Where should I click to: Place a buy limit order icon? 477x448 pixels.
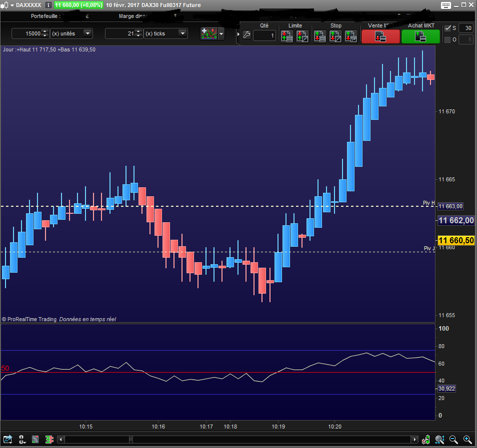pos(286,36)
